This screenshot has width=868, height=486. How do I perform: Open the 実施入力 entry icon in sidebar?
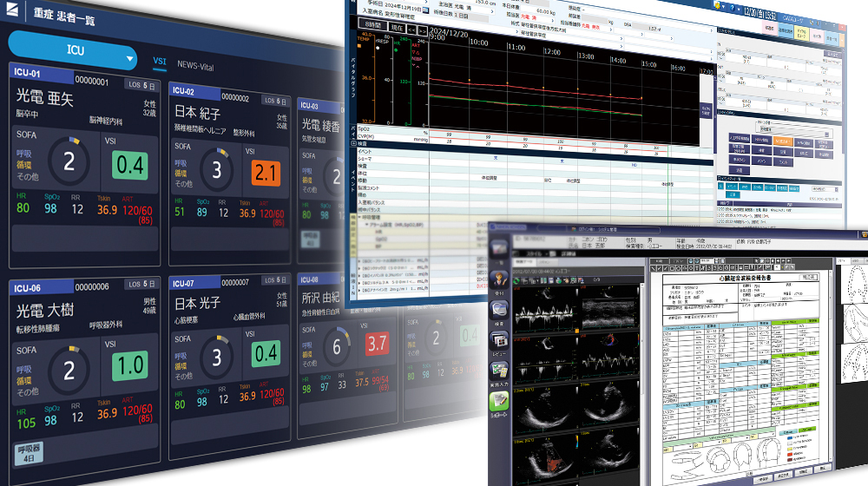[499, 370]
